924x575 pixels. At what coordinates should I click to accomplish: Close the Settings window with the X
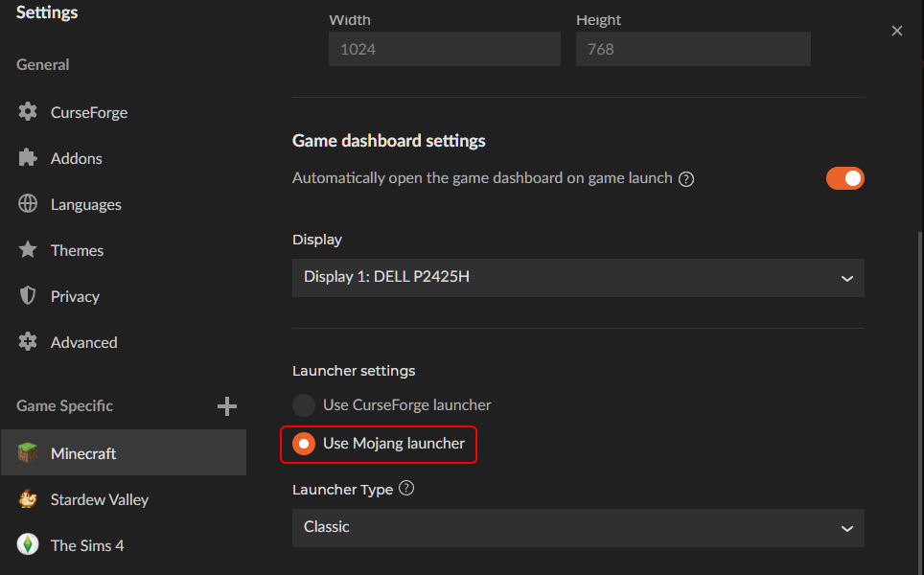point(897,31)
